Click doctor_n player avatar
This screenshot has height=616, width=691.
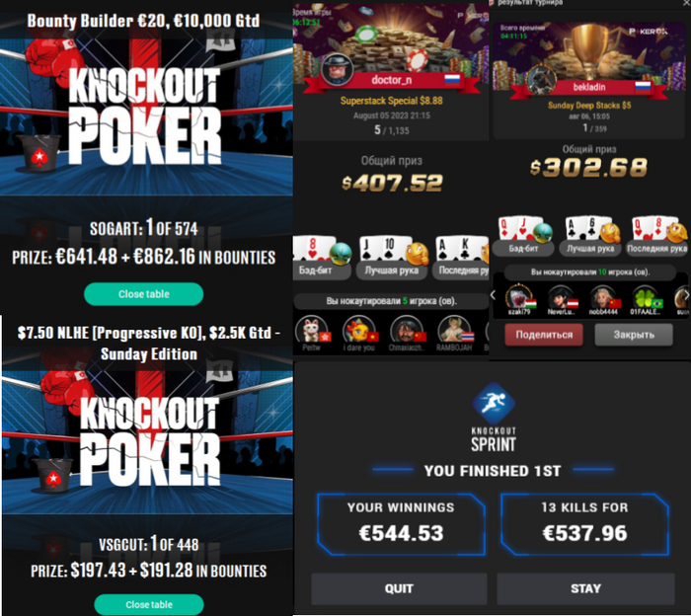click(338, 69)
